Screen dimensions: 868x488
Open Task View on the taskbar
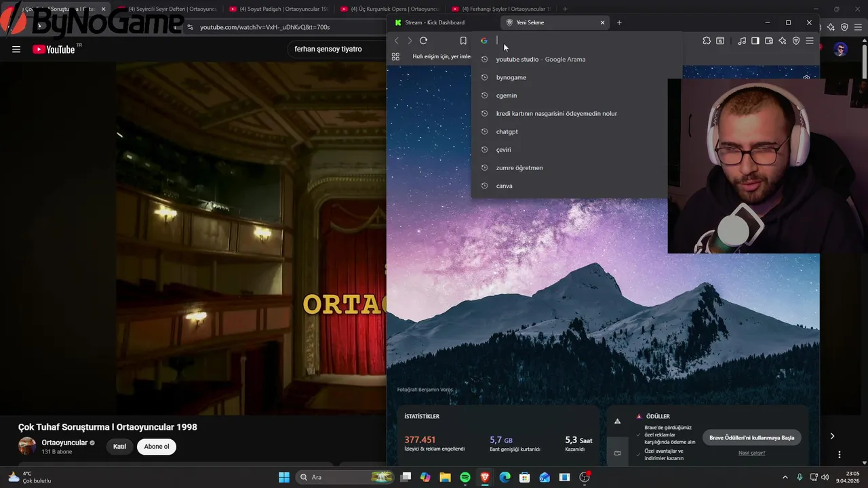click(x=406, y=477)
